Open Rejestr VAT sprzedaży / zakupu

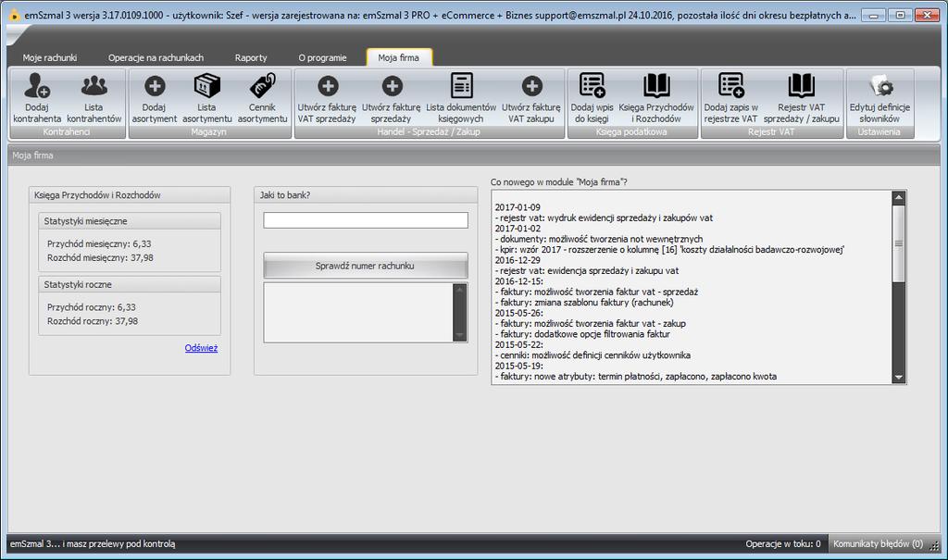[x=802, y=98]
